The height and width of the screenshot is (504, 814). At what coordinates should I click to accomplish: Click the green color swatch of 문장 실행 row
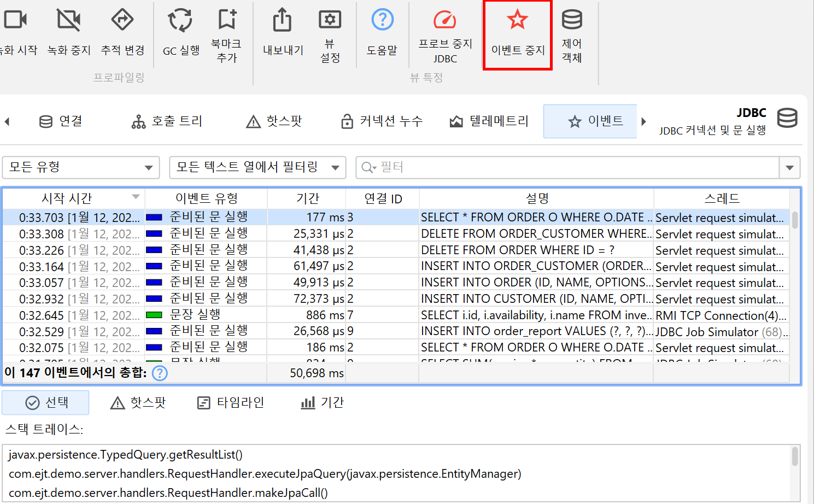(154, 315)
